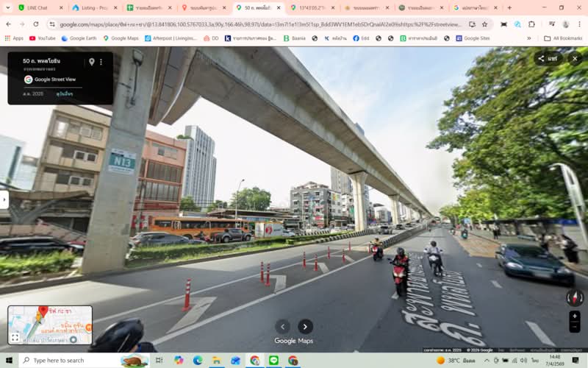Click the Share button at top right
The height and width of the screenshot is (368, 588).
click(548, 59)
